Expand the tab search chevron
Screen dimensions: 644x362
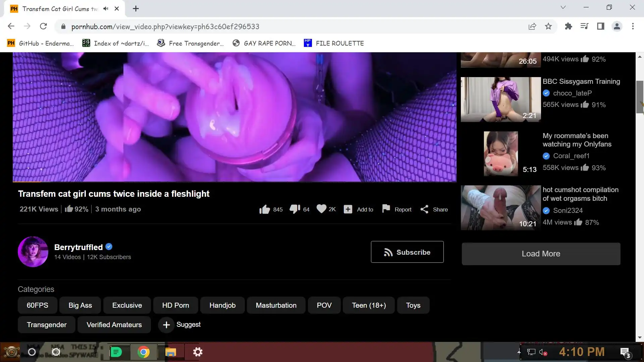(x=563, y=7)
